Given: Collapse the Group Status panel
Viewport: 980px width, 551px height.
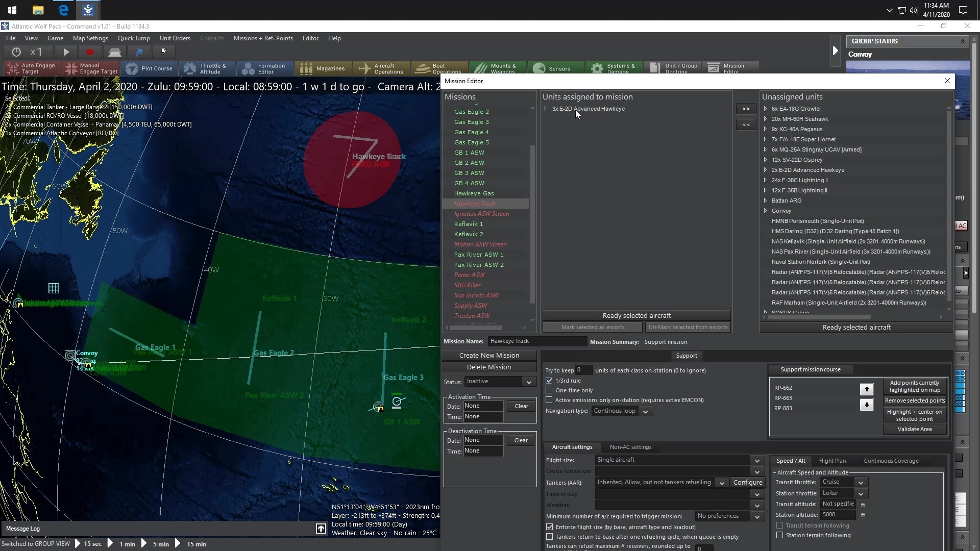Looking at the screenshot, I should pos(963,41).
